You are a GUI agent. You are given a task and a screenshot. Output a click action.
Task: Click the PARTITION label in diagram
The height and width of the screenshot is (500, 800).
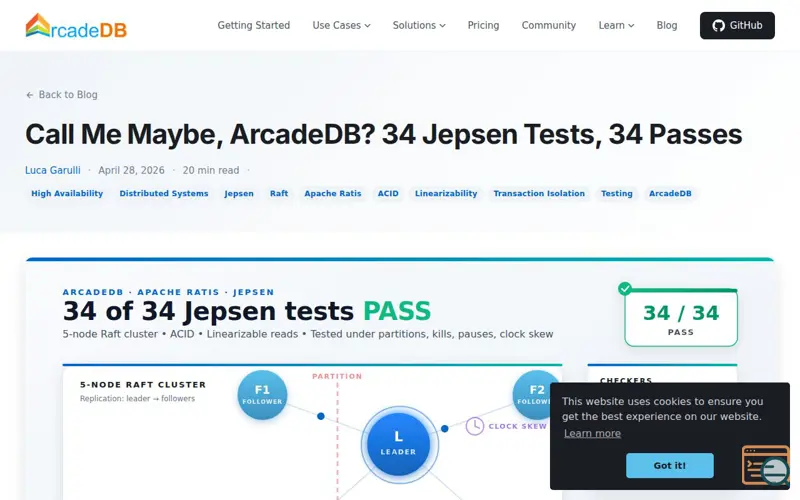[337, 377]
